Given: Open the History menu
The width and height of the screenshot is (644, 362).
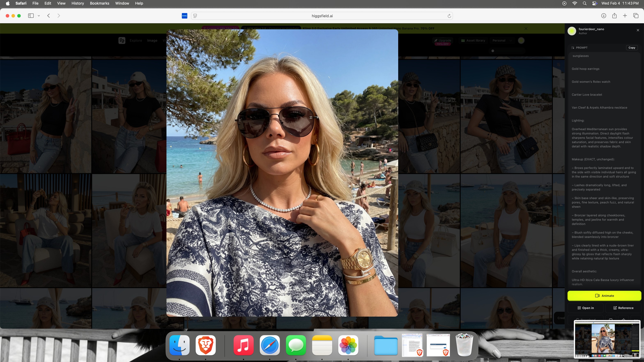Looking at the screenshot, I should [77, 3].
